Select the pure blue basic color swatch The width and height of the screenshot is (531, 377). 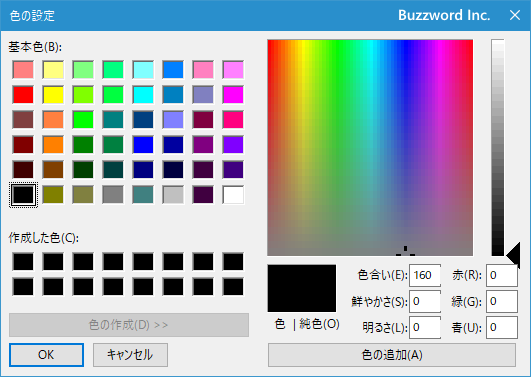click(143, 145)
